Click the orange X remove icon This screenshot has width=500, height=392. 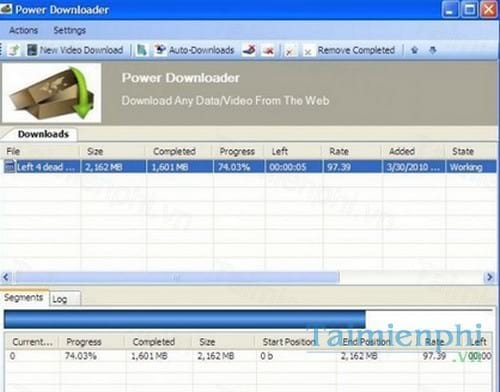tap(290, 52)
